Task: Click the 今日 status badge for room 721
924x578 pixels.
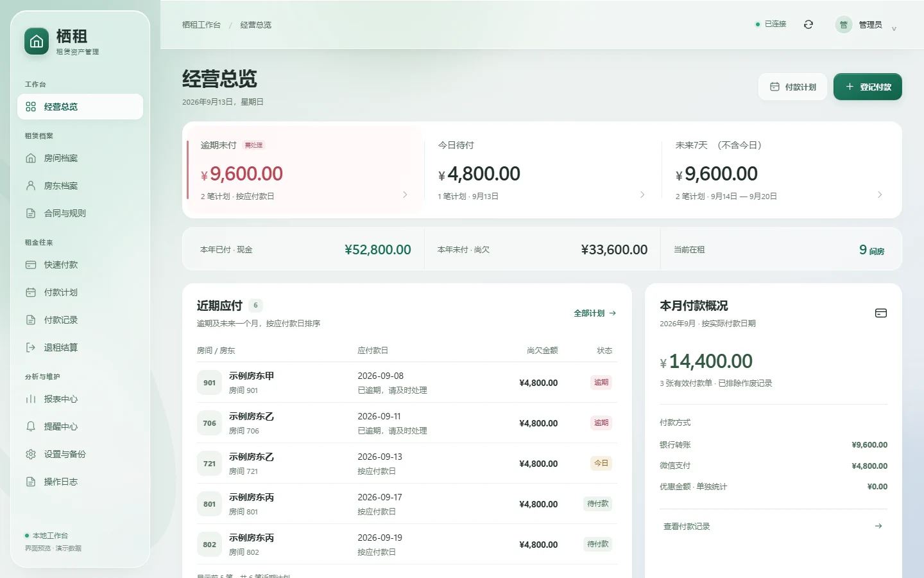Action: click(601, 463)
